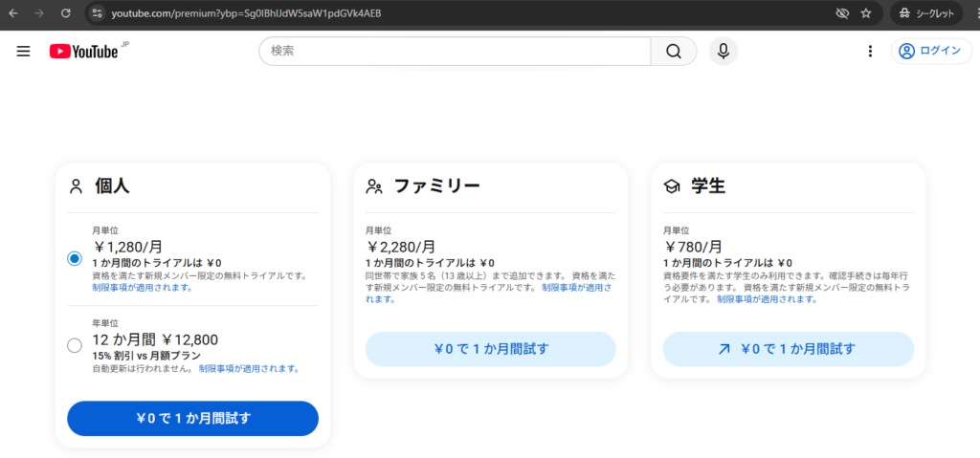This screenshot has width=980, height=458.
Task: Click the browser forward arrow
Action: pyautogui.click(x=39, y=13)
